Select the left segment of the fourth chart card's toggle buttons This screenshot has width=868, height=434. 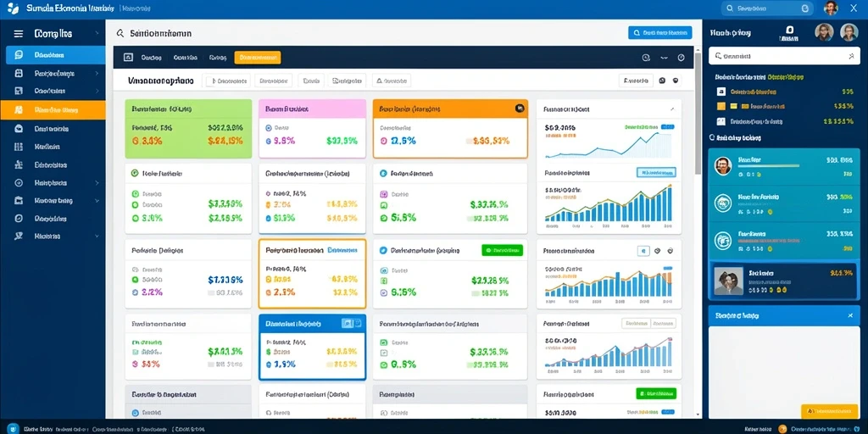tap(635, 323)
